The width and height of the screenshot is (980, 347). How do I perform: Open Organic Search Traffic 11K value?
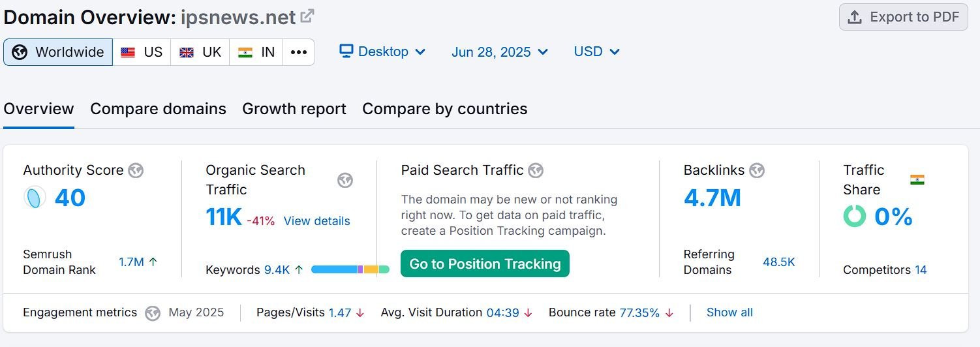[224, 217]
